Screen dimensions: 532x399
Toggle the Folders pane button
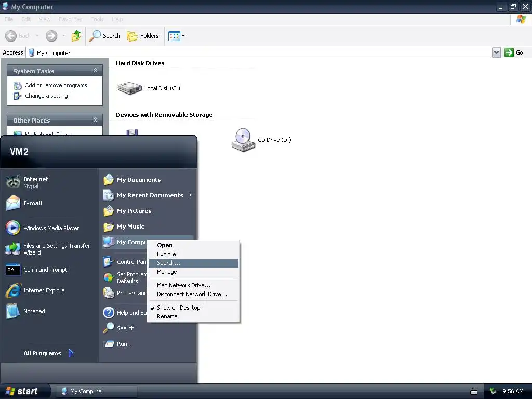coord(142,36)
